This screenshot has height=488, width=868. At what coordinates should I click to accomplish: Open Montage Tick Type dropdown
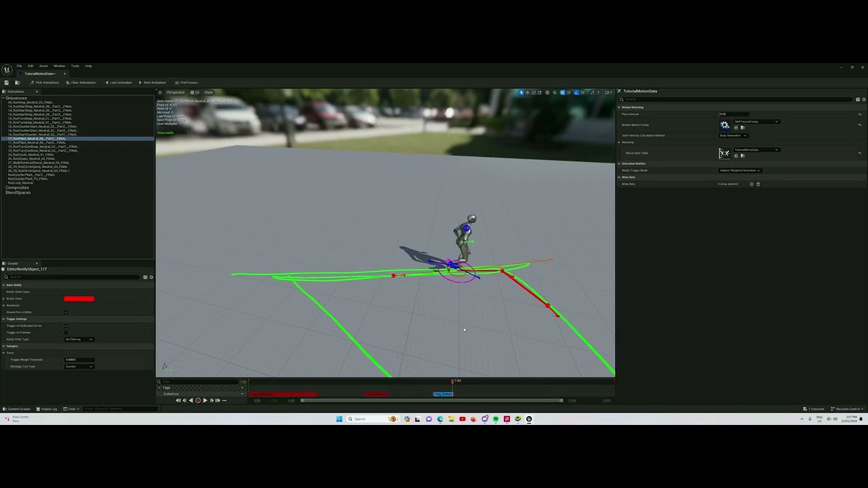79,367
